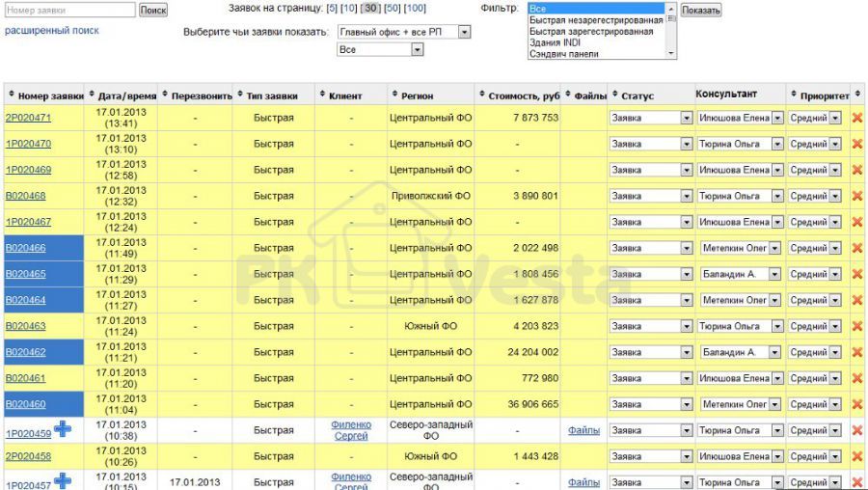
Task: Open consultant dropdown for request B020466
Action: [x=775, y=248]
